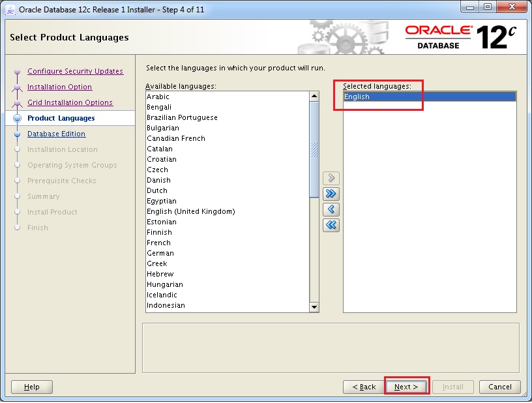Jump to the Database Edition step
Screen dimensions: 532x403
[x=56, y=134]
